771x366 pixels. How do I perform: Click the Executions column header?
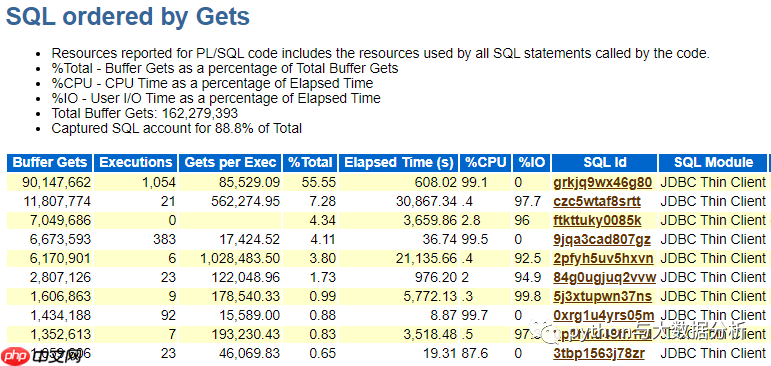pos(136,163)
